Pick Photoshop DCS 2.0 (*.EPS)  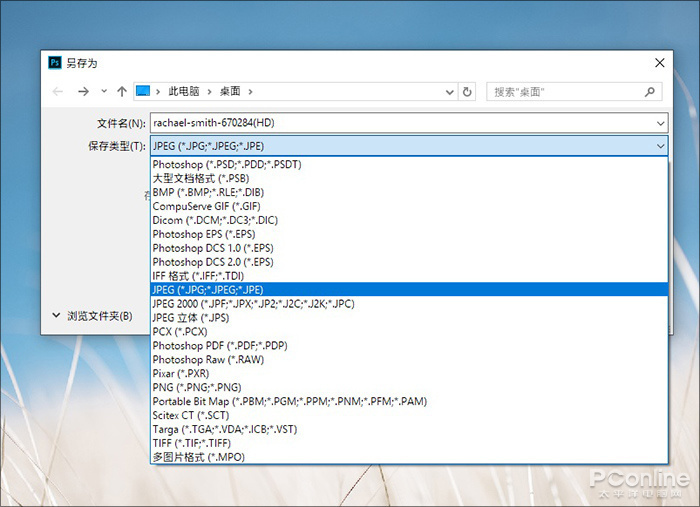coord(409,262)
